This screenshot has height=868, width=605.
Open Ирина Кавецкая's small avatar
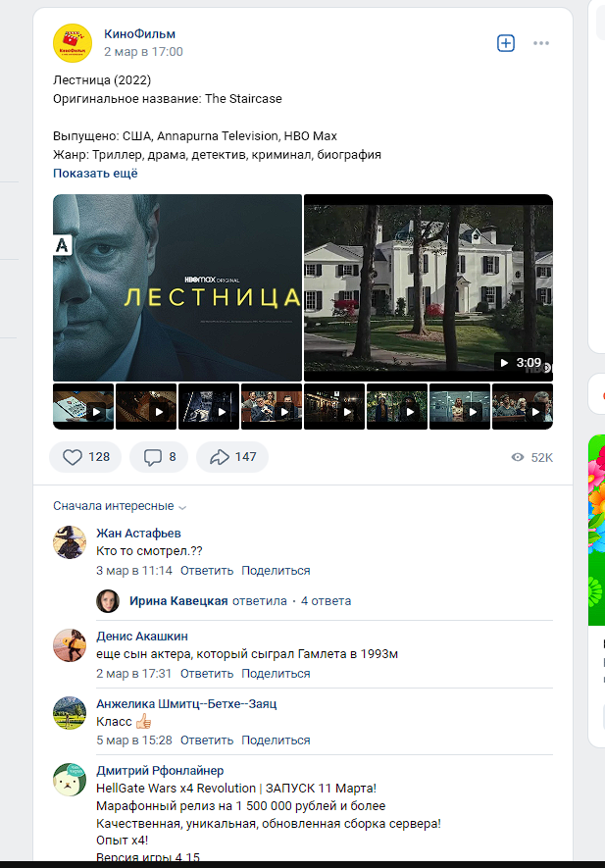coord(108,600)
